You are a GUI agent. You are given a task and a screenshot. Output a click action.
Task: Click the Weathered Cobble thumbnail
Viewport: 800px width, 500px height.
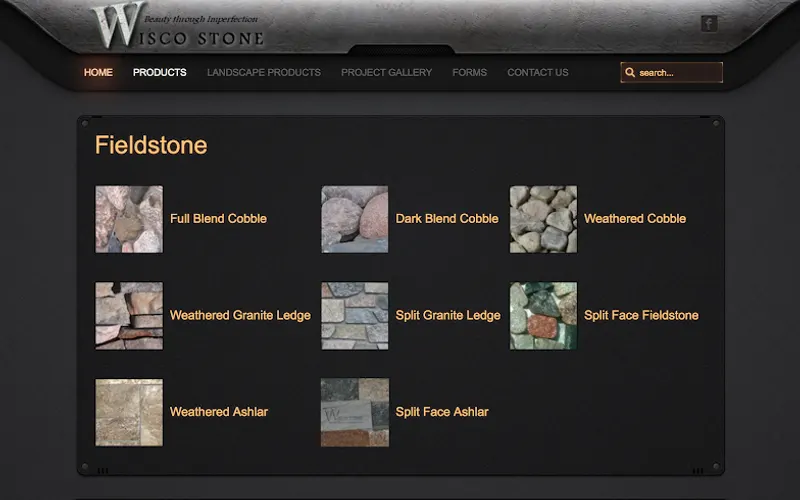point(543,219)
